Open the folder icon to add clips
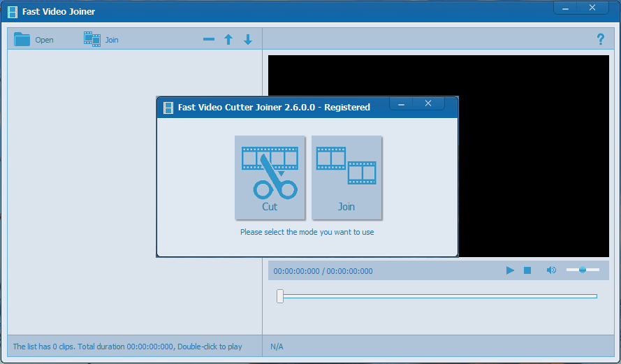 coord(22,40)
